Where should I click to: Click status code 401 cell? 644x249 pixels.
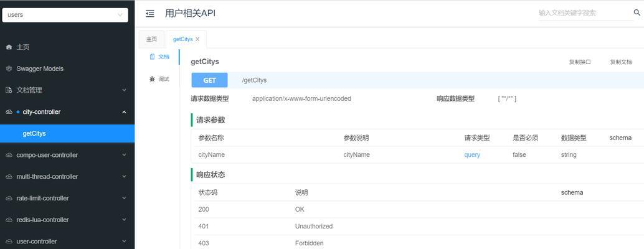point(204,227)
